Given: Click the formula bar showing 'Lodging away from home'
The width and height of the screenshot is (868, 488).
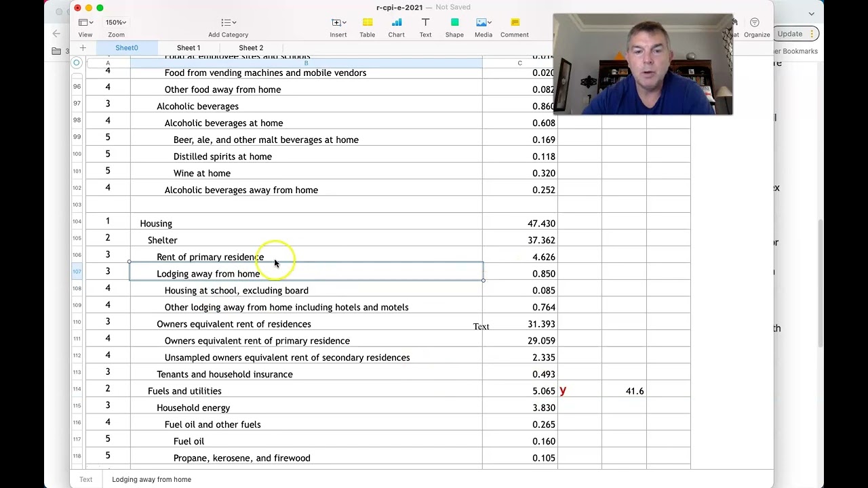Looking at the screenshot, I should [151, 479].
